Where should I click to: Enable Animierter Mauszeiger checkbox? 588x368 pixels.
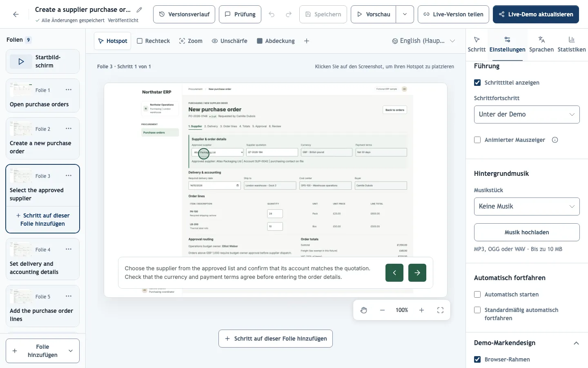(x=477, y=140)
